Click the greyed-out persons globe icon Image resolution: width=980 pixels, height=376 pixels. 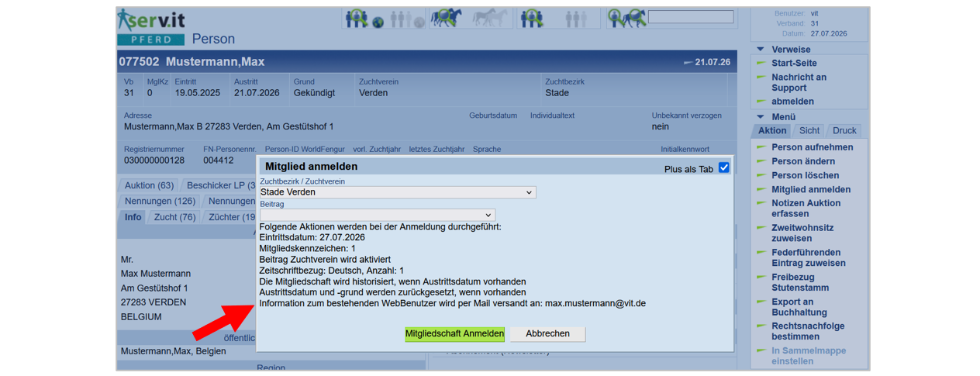406,19
